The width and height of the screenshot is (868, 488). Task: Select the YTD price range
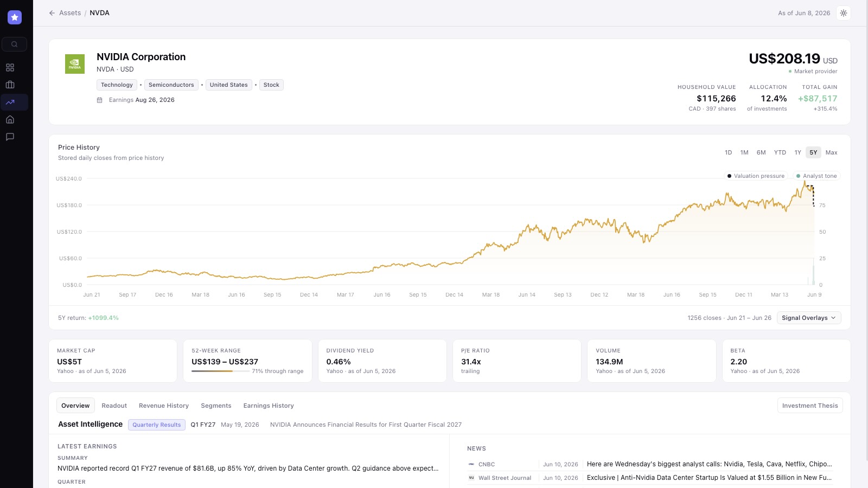(780, 153)
